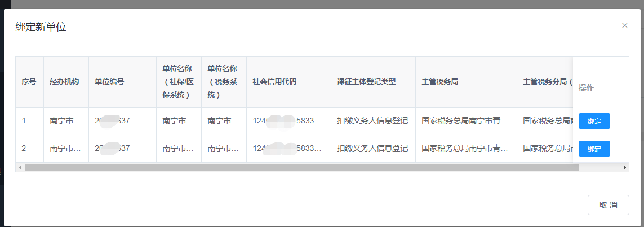Click the 社会信用代码 column header
The height and width of the screenshot is (227, 644).
(x=274, y=82)
